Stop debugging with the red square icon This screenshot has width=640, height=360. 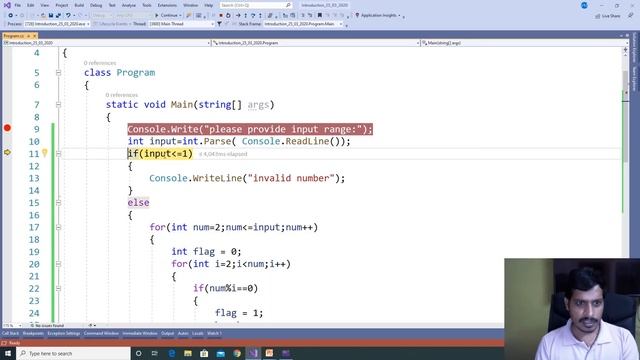(x=221, y=15)
